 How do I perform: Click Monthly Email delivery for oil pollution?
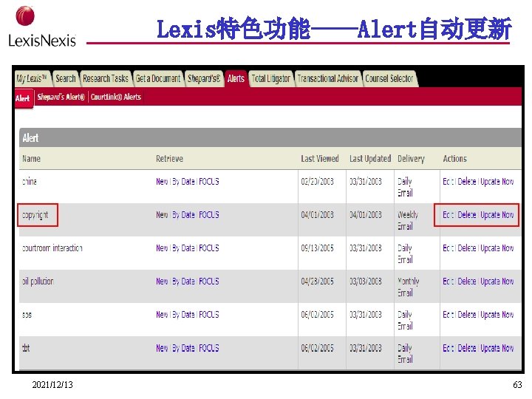(x=408, y=287)
